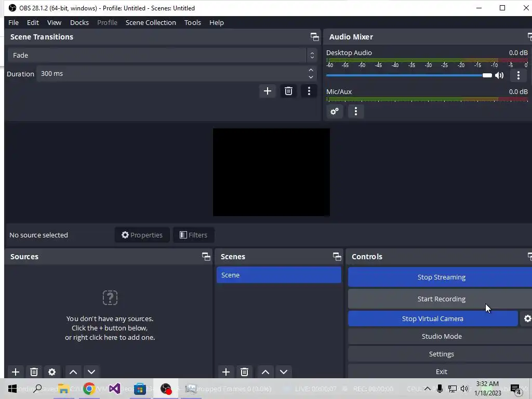Open the Docks menu
The height and width of the screenshot is (399, 532).
pyautogui.click(x=79, y=22)
